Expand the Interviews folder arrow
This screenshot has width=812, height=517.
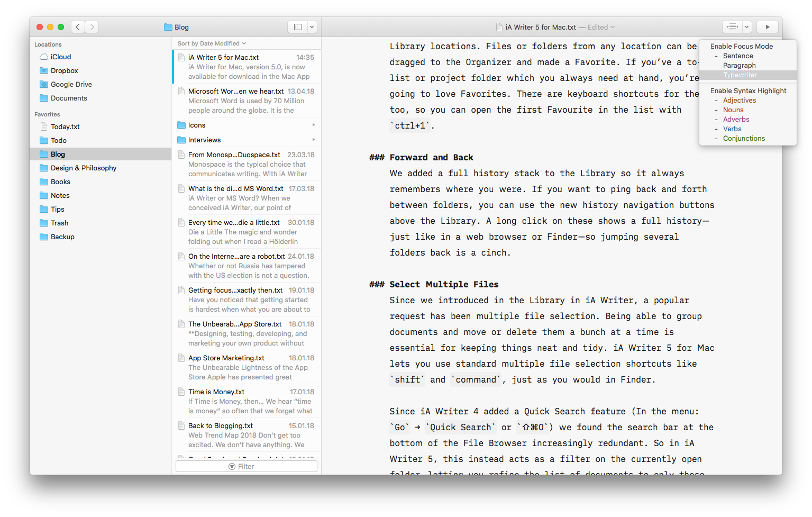pyautogui.click(x=314, y=140)
